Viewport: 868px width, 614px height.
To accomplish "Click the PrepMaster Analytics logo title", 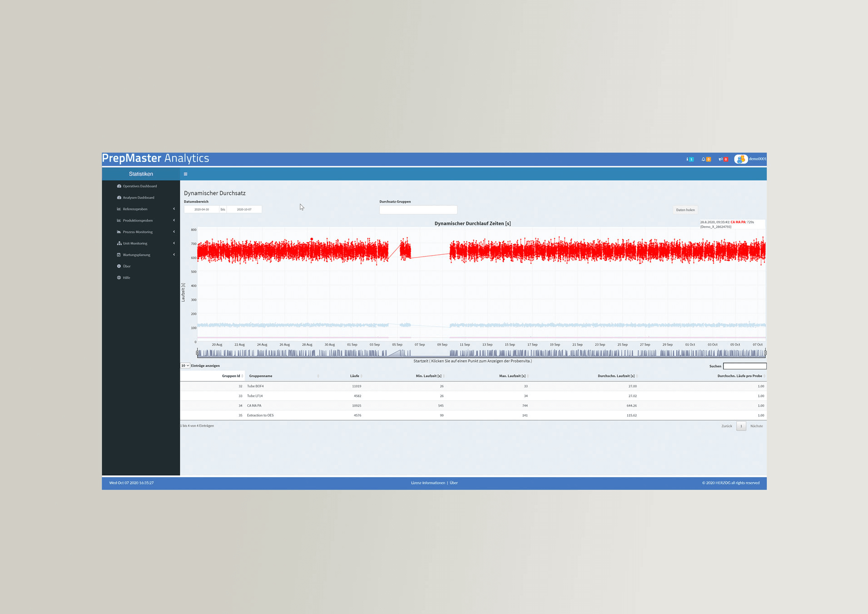I will pos(155,158).
